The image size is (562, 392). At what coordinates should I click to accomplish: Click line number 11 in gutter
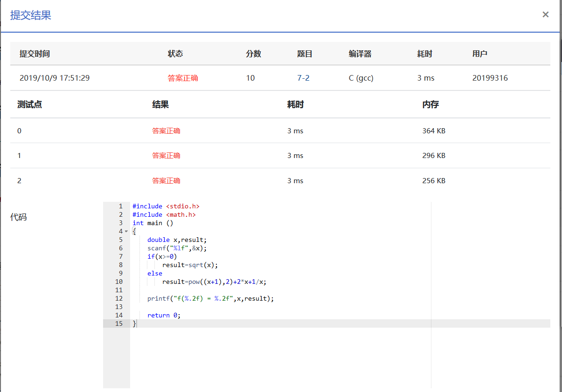(119, 290)
